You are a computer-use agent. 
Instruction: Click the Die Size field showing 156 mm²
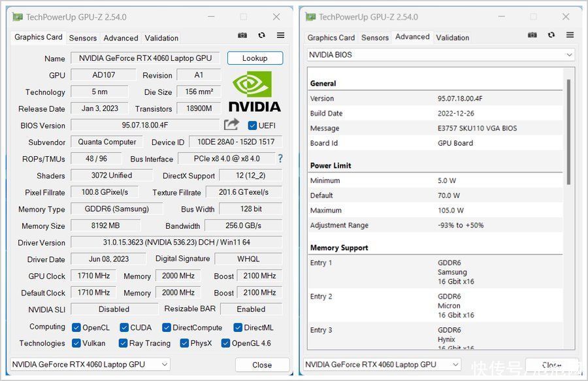(199, 92)
